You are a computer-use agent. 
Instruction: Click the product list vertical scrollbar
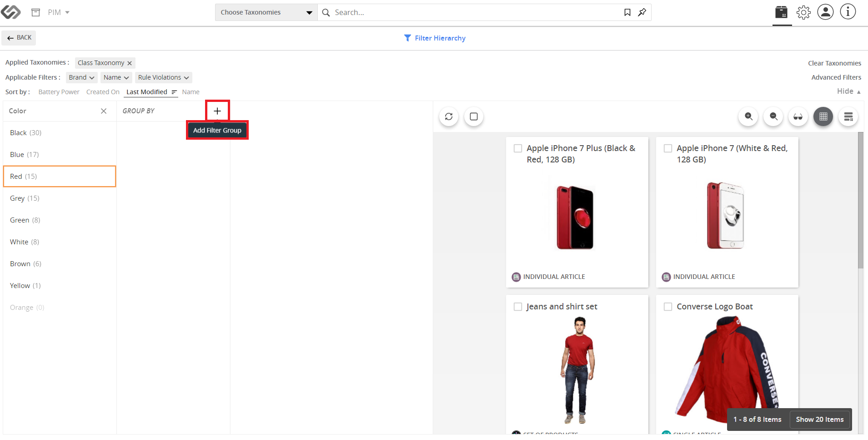coord(860,200)
